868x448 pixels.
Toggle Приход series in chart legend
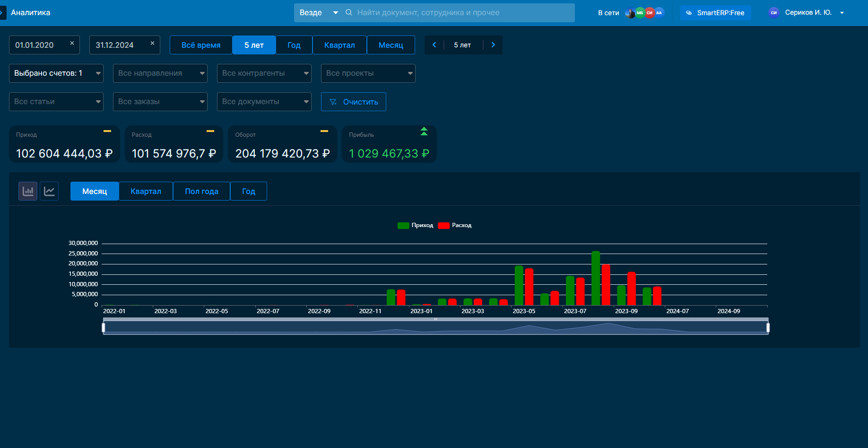click(x=415, y=225)
